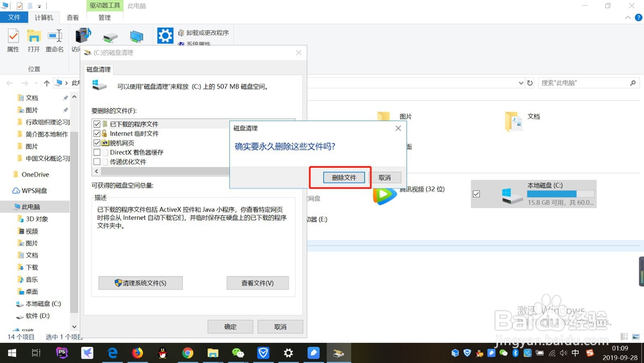Click the map network drive icon in ribbon

coord(110,37)
